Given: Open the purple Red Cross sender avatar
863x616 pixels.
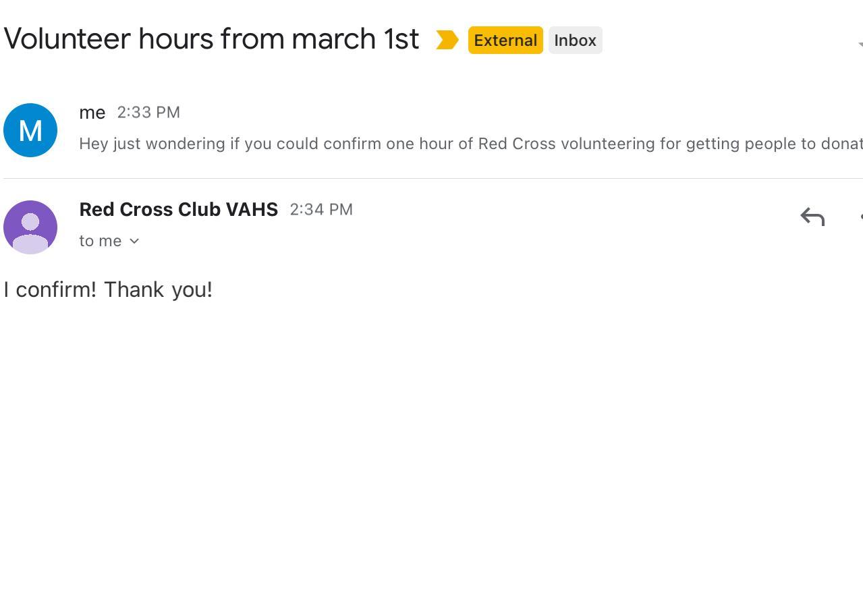Looking at the screenshot, I should point(30,227).
